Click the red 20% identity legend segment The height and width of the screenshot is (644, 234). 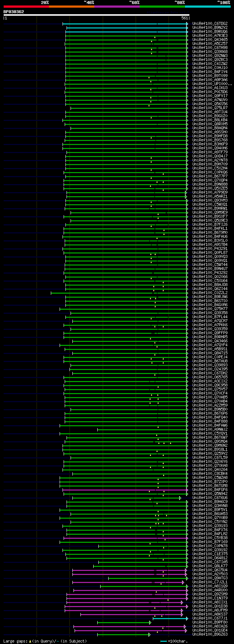(26, 6)
